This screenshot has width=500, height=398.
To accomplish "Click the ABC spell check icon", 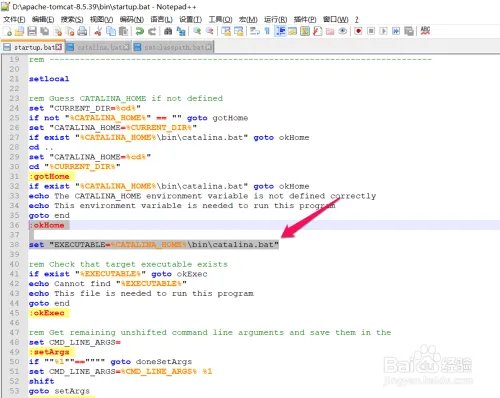I will point(425,31).
